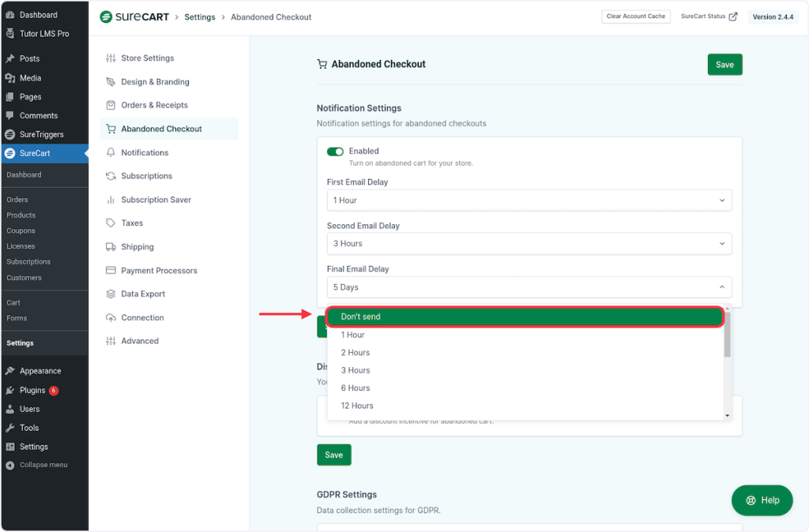Expand the First Email Delay dropdown
The height and width of the screenshot is (532, 809).
tap(529, 200)
